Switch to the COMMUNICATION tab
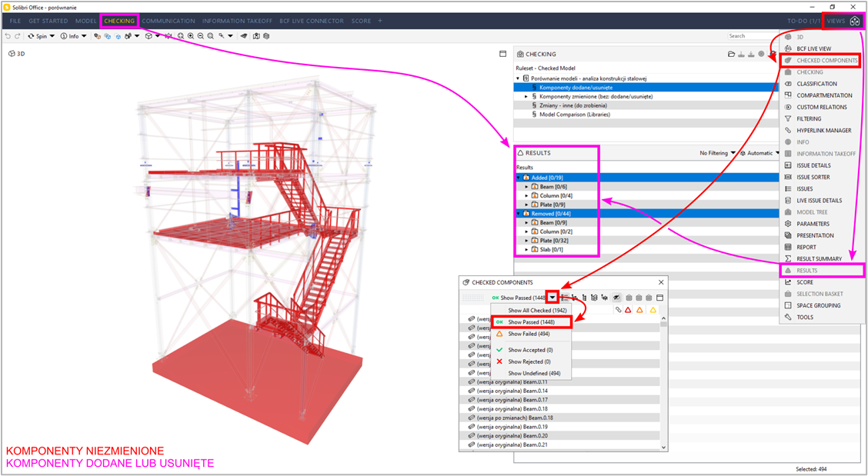Viewport: 868px width, 476px height. click(169, 21)
